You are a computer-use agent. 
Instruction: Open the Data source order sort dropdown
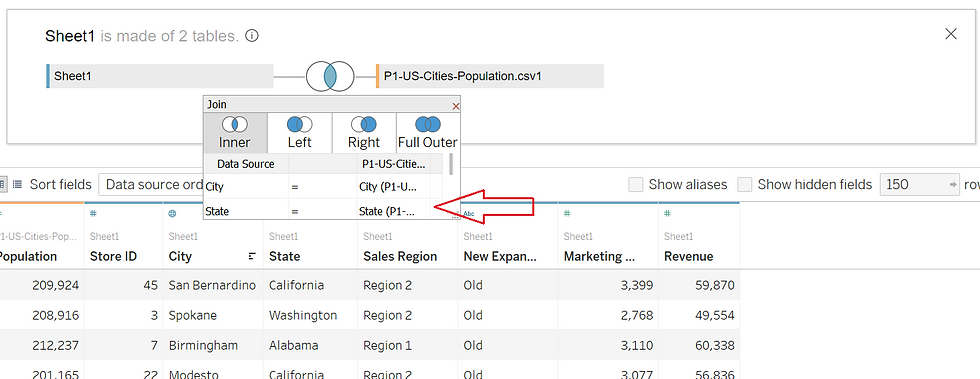[151, 184]
